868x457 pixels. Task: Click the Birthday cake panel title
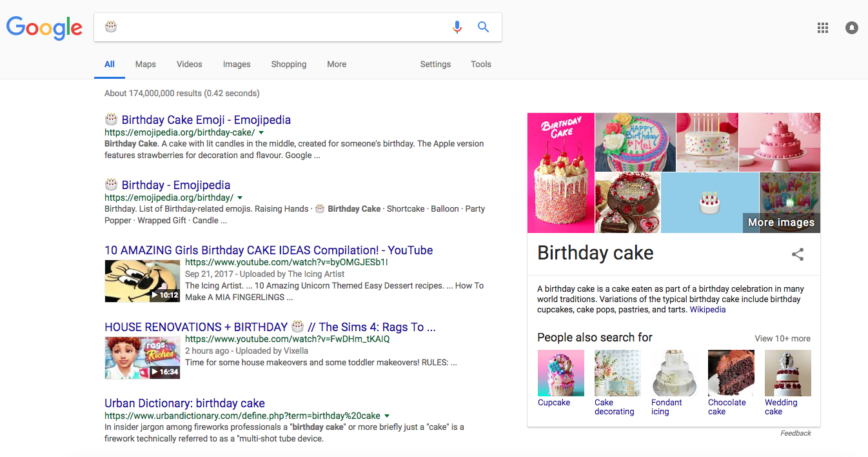[595, 253]
